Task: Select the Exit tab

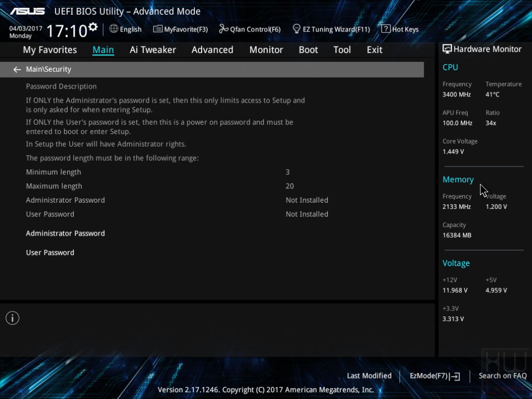Action: (374, 50)
